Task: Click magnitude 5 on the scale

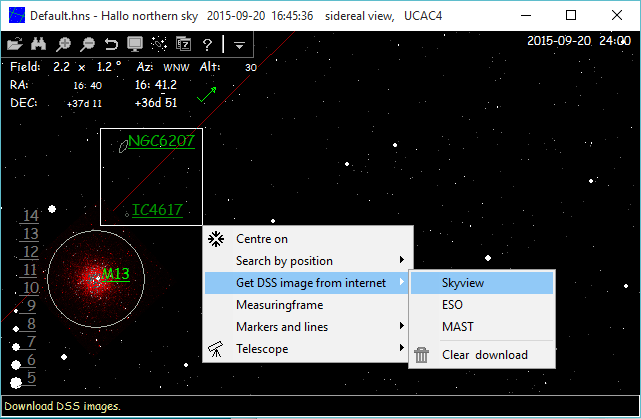Action: (x=31, y=378)
